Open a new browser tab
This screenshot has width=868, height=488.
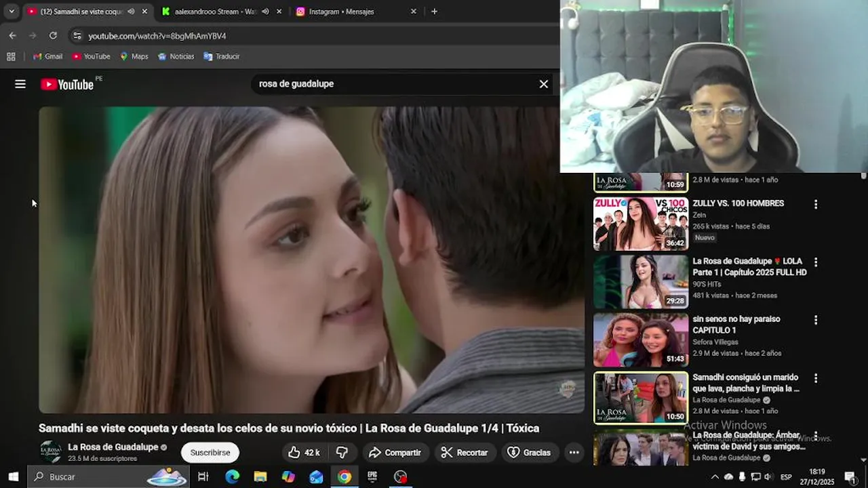pyautogui.click(x=434, y=12)
